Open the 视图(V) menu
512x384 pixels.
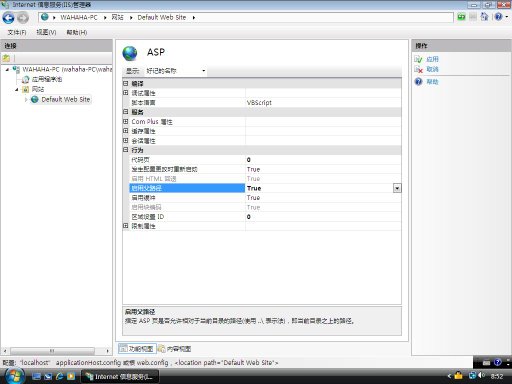(46, 32)
